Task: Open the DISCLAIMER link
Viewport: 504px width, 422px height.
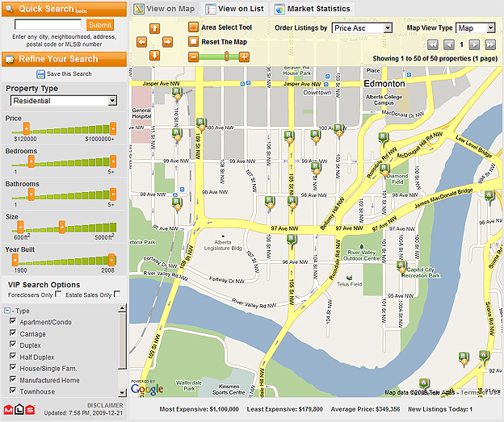Action: pyautogui.click(x=105, y=405)
